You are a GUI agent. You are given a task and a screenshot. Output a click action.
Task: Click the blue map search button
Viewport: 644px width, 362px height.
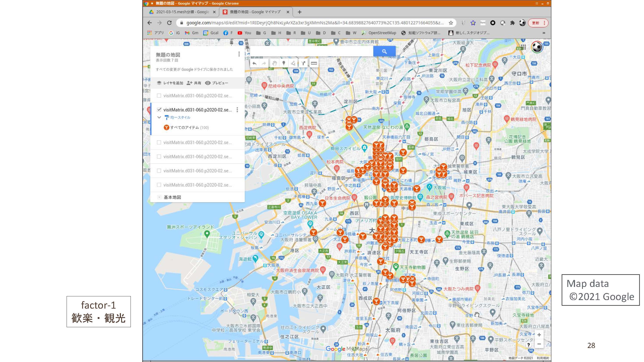(x=384, y=51)
